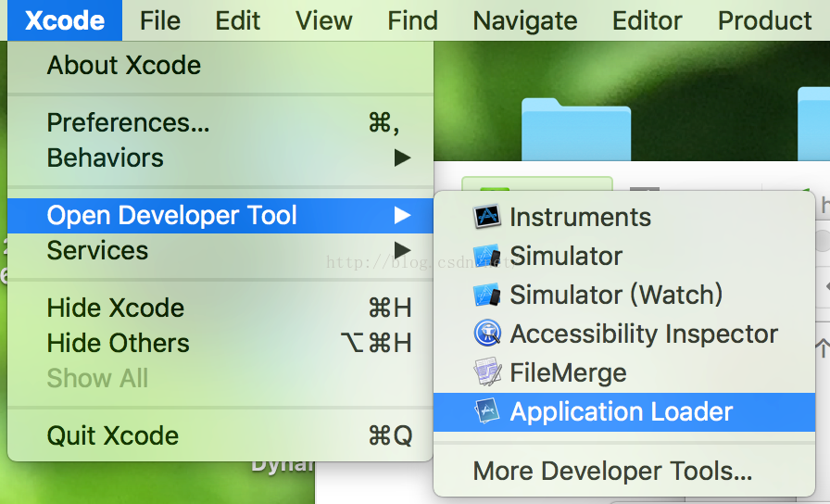The height and width of the screenshot is (504, 830).
Task: Expand the Services submenu arrow
Action: (x=402, y=251)
